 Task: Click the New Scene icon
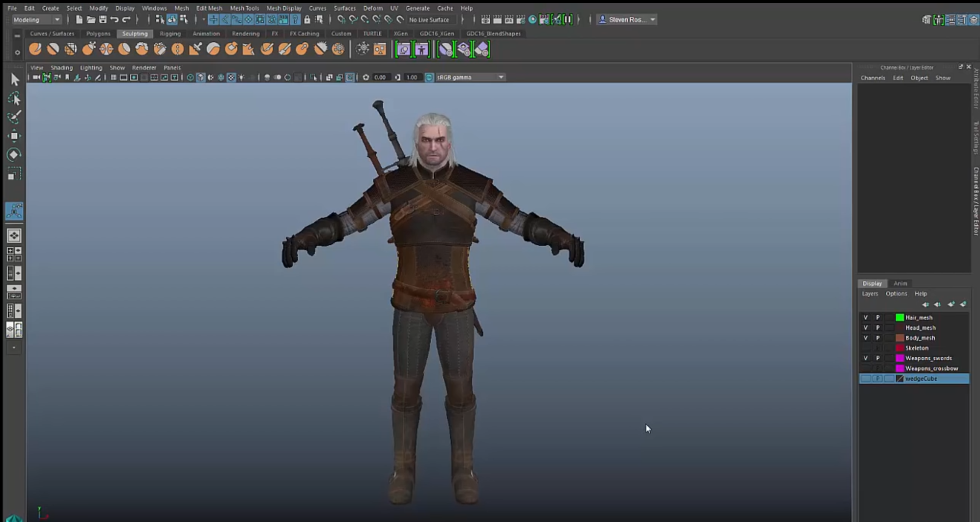[x=79, y=19]
